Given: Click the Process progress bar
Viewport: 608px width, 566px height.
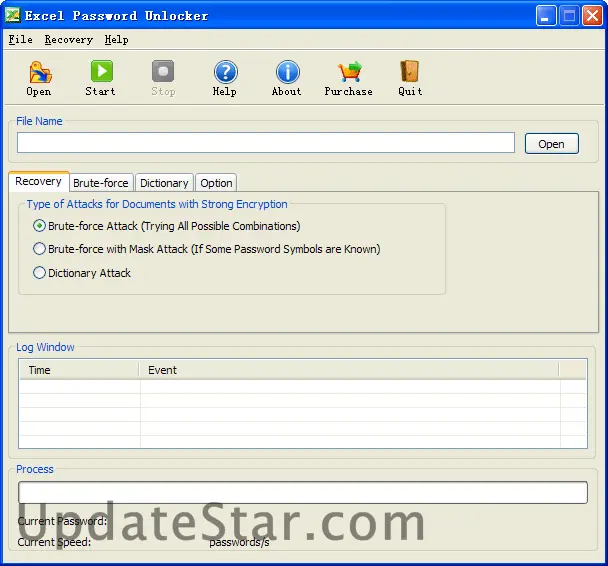Looking at the screenshot, I should [x=303, y=492].
